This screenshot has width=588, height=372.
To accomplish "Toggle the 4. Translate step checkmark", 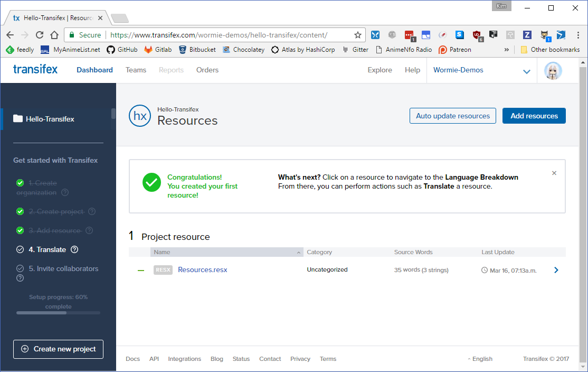I will tap(20, 249).
